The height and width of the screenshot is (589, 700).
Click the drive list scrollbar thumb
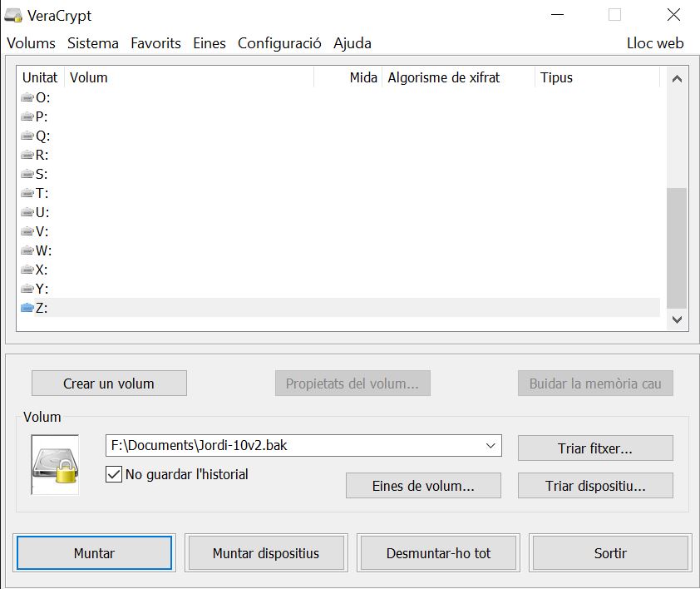pyautogui.click(x=677, y=248)
